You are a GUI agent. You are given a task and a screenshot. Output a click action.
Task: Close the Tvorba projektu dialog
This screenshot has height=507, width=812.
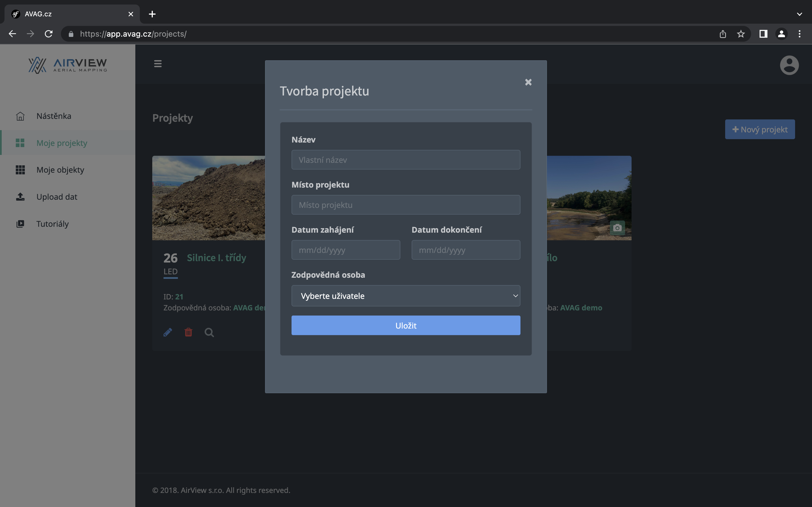point(528,82)
